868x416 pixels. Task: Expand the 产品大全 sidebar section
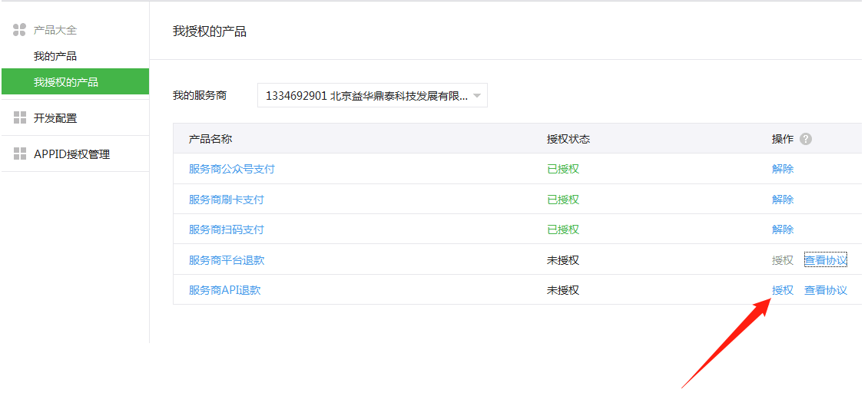[55, 30]
